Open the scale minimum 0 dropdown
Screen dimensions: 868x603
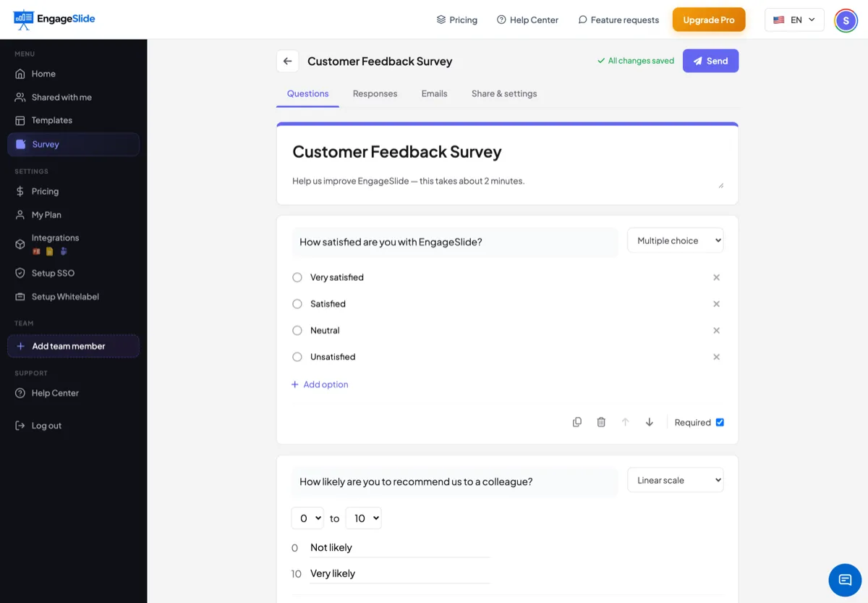tap(307, 518)
